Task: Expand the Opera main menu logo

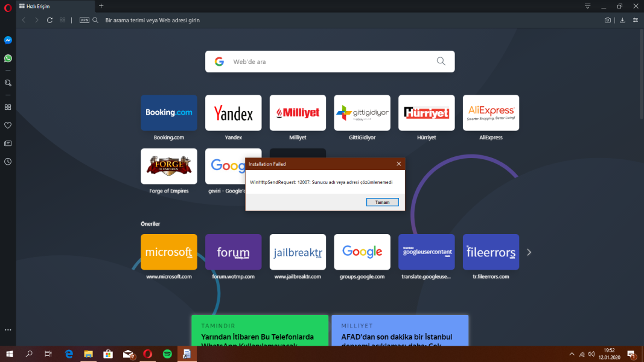Action: 8,6
